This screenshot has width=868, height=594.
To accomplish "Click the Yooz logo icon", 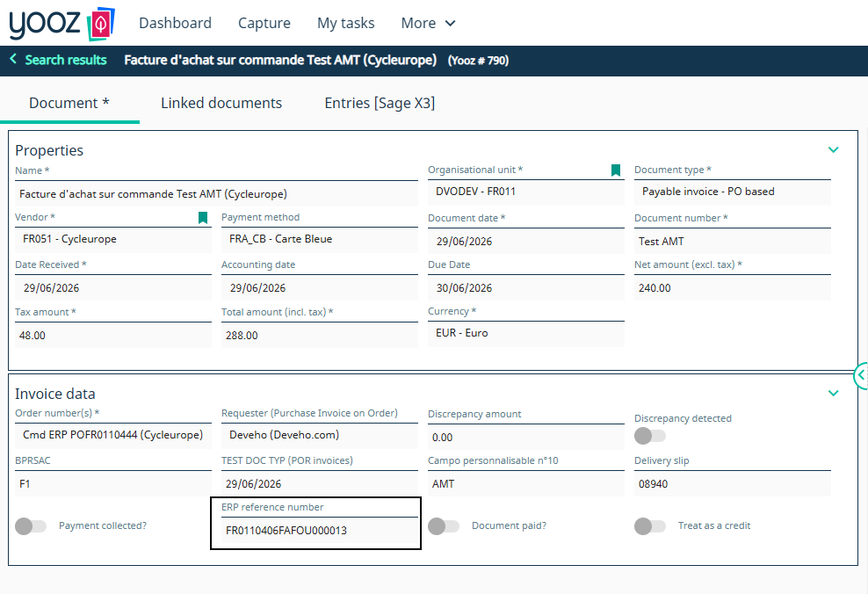I will 101,24.
